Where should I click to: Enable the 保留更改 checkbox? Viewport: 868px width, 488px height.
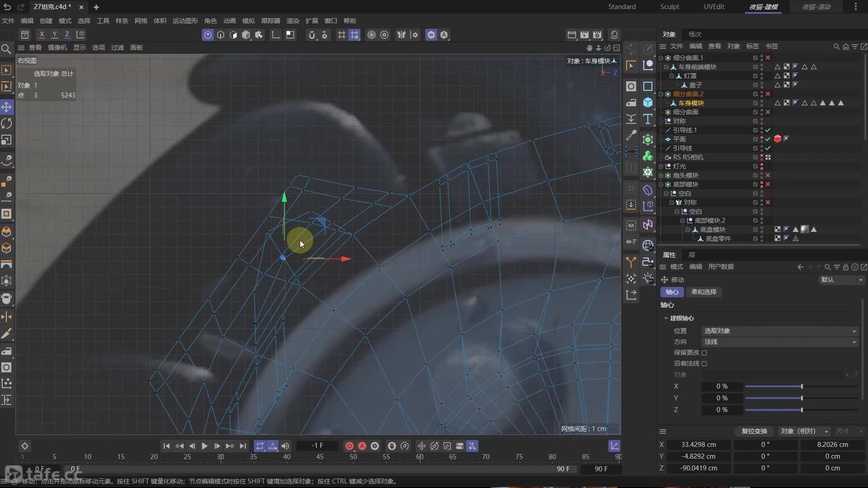tap(704, 352)
